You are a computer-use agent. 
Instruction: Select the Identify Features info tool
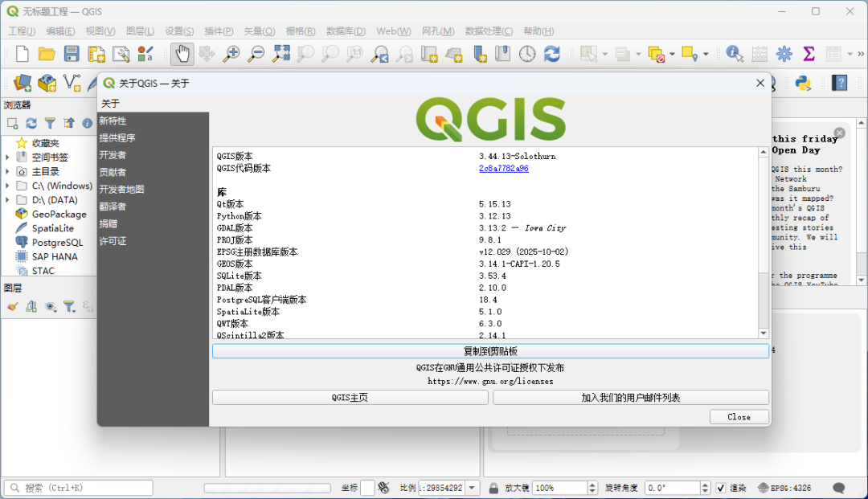(735, 54)
